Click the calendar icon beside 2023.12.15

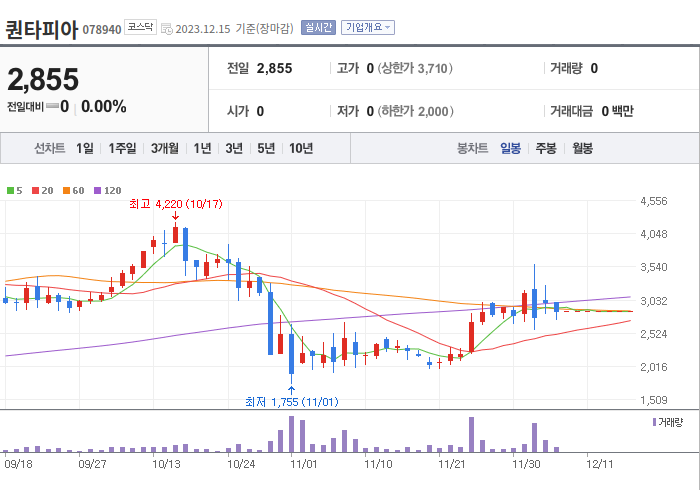(x=167, y=29)
